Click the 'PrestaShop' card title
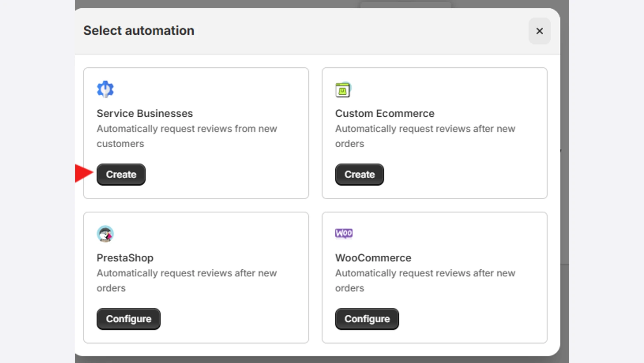The height and width of the screenshot is (363, 644). click(x=125, y=258)
